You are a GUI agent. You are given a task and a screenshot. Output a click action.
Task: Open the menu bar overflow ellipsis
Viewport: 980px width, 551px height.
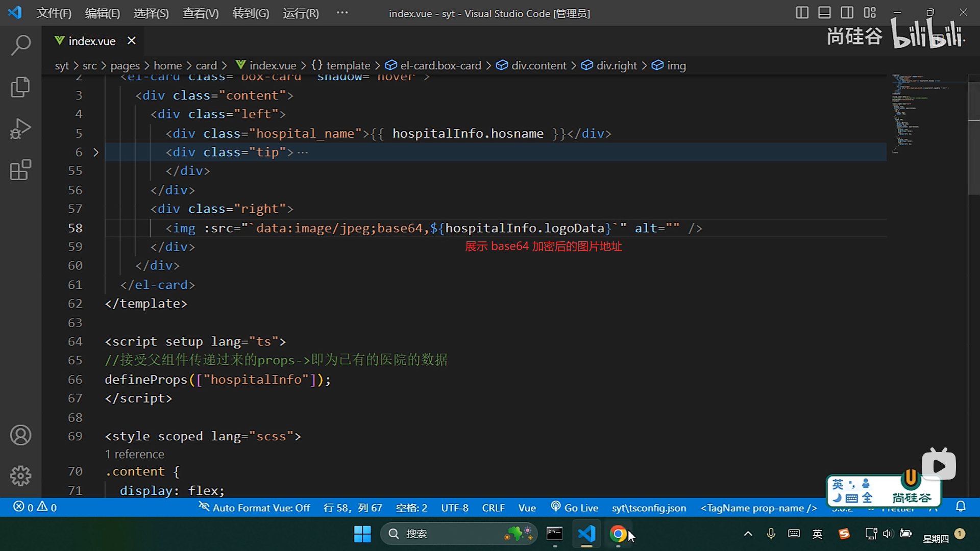click(342, 13)
